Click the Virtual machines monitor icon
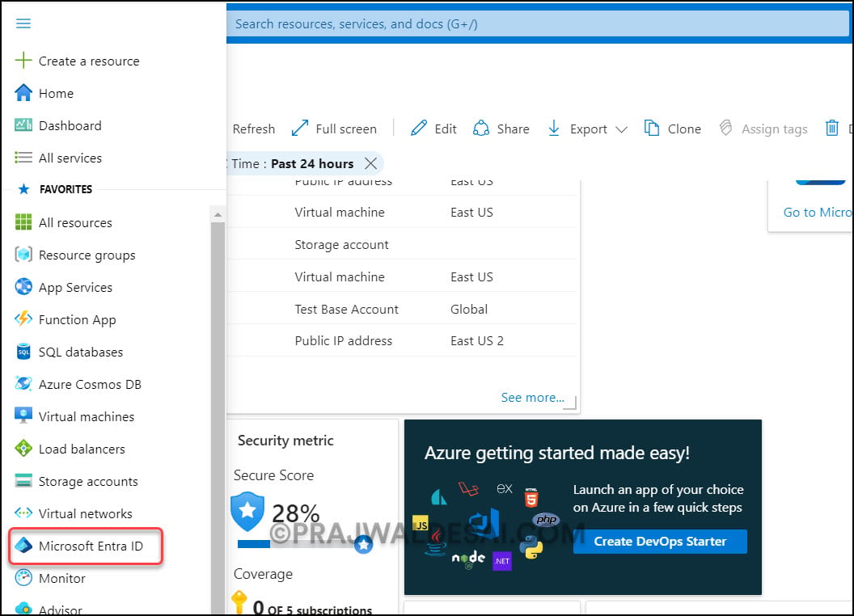Viewport: 854px width, 616px height. (23, 416)
